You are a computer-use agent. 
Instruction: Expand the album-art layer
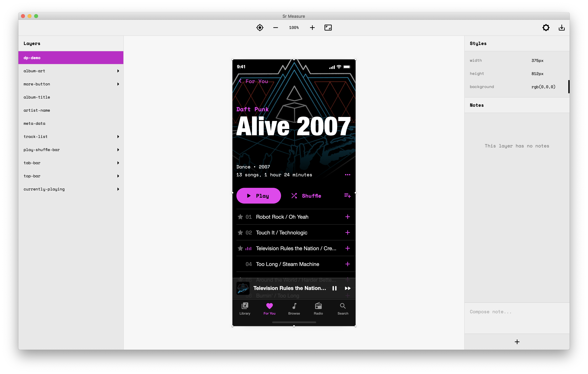click(118, 71)
